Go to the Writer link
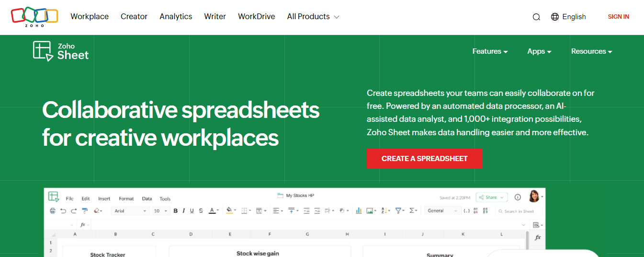This screenshot has width=644, height=257. [x=215, y=17]
